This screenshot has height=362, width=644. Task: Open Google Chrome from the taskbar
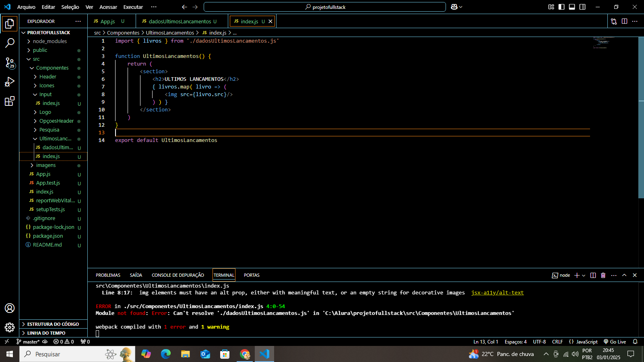pos(245,354)
